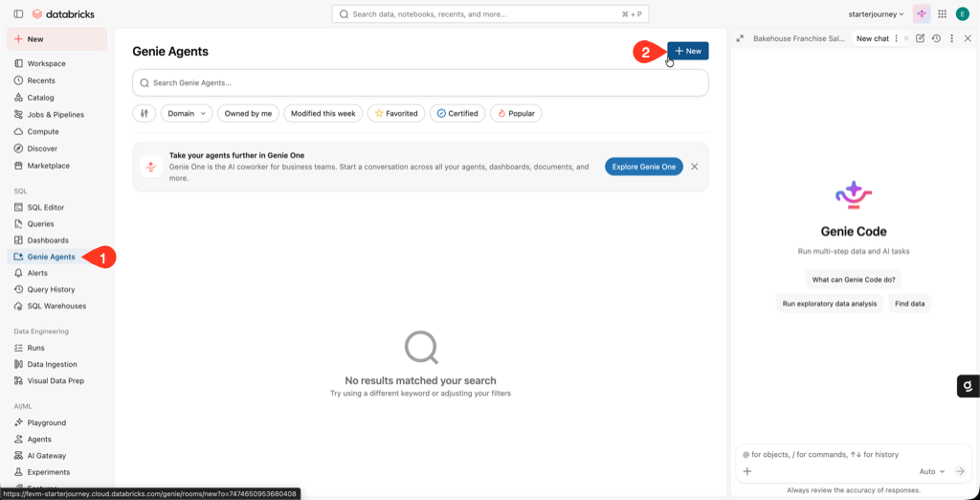This screenshot has height=500, width=980.
Task: Click the red New button in sidebar
Action: 56,39
